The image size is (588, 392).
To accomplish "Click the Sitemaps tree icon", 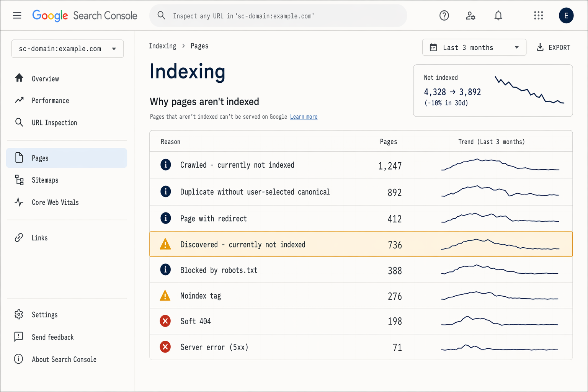I will tap(19, 180).
